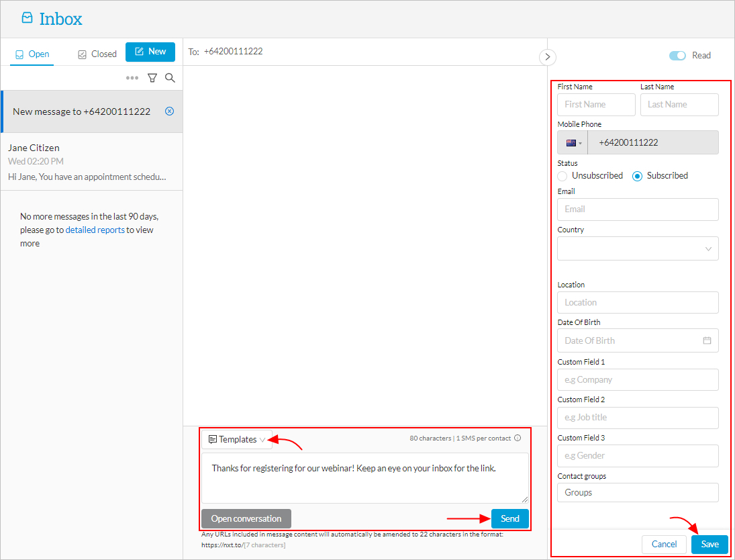The height and width of the screenshot is (560, 735).
Task: Click the search magnifier icon
Action: tap(170, 78)
